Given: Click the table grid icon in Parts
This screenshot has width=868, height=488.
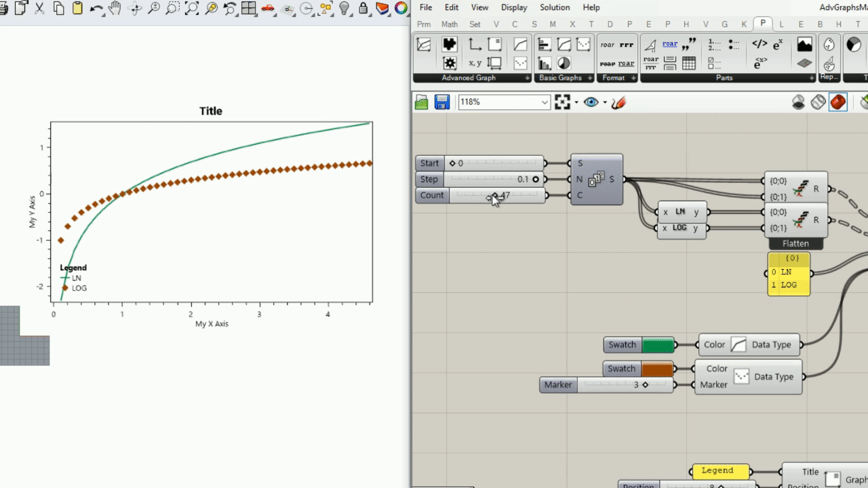Looking at the screenshot, I should click(x=689, y=64).
